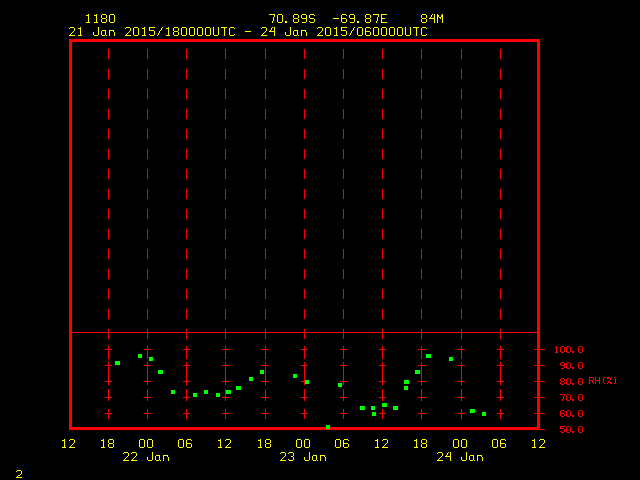Click the "RH(%)" axis title

(x=602, y=381)
